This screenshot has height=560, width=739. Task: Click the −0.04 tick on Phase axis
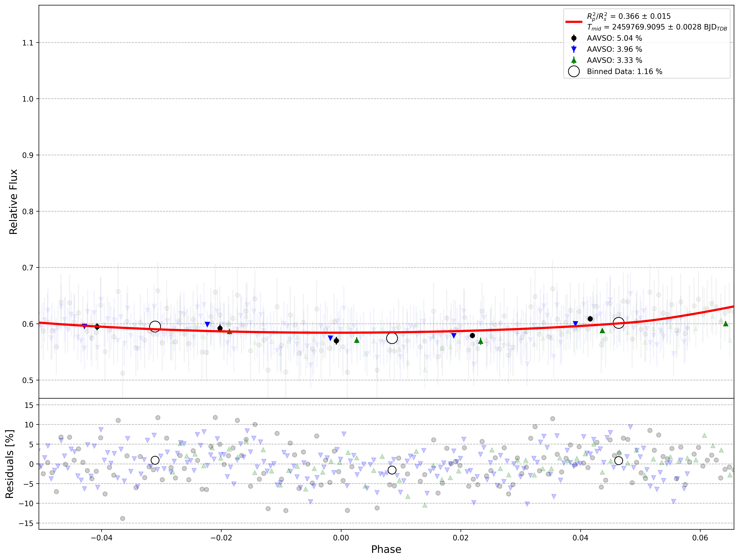point(102,538)
